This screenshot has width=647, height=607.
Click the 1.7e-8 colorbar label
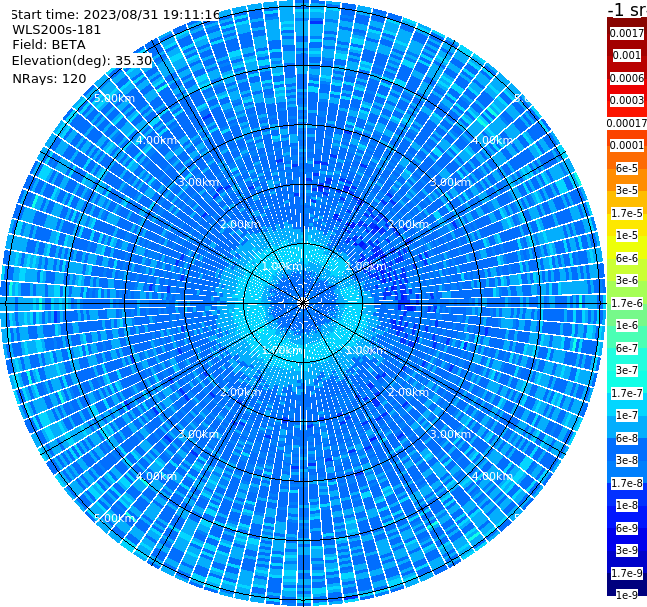(627, 483)
